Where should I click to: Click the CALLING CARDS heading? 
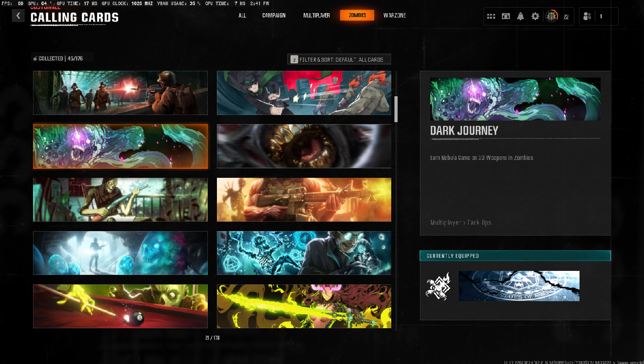pos(74,18)
